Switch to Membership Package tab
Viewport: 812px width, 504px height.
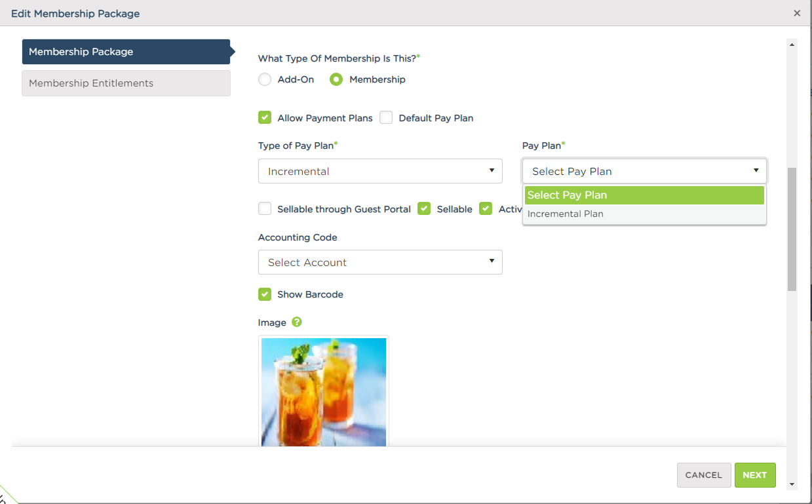(x=128, y=52)
